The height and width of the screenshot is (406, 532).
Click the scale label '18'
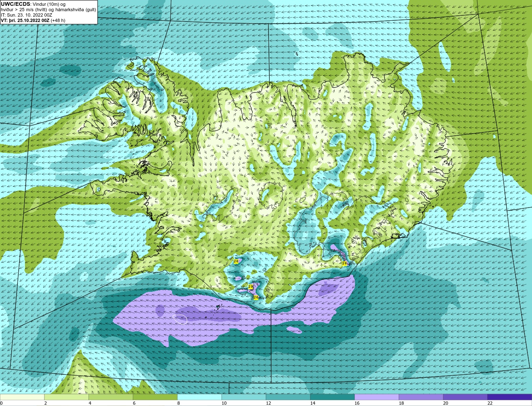coord(401,403)
